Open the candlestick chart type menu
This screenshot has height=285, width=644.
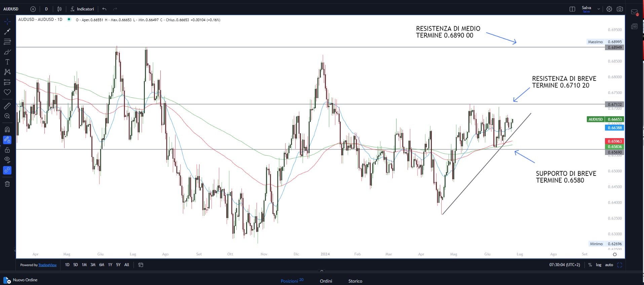[x=60, y=9]
